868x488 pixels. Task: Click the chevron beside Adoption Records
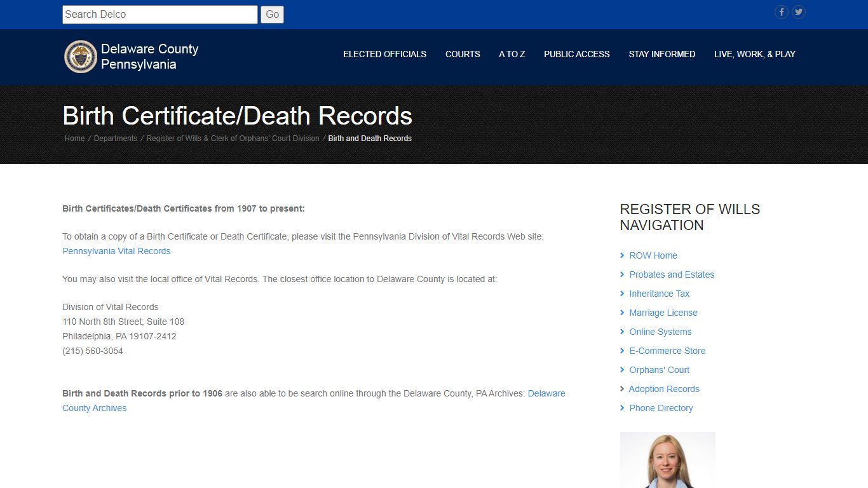(622, 389)
